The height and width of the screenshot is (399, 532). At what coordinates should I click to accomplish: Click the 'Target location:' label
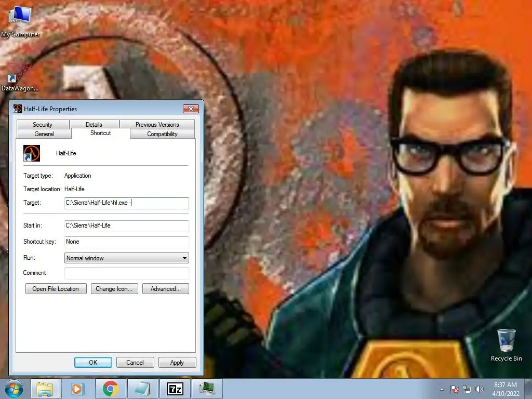click(43, 189)
